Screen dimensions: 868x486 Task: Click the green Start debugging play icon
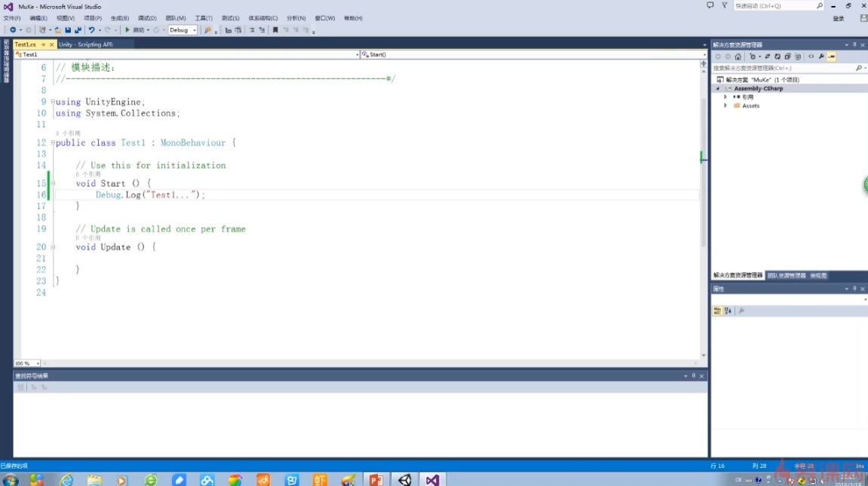click(x=127, y=30)
